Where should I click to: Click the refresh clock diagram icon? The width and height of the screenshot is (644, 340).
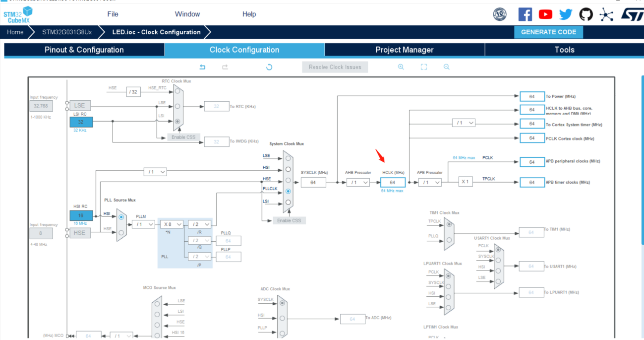[x=269, y=67]
